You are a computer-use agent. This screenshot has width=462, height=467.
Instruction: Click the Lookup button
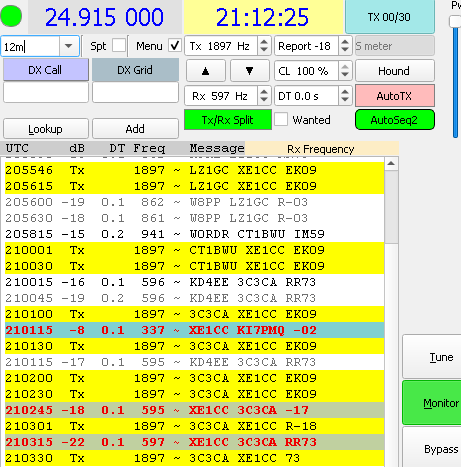point(46,129)
